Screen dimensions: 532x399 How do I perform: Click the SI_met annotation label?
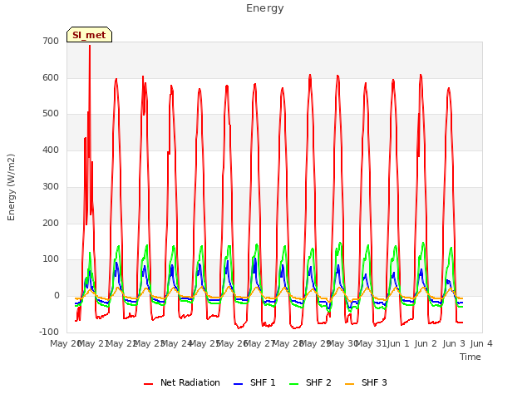pos(89,35)
